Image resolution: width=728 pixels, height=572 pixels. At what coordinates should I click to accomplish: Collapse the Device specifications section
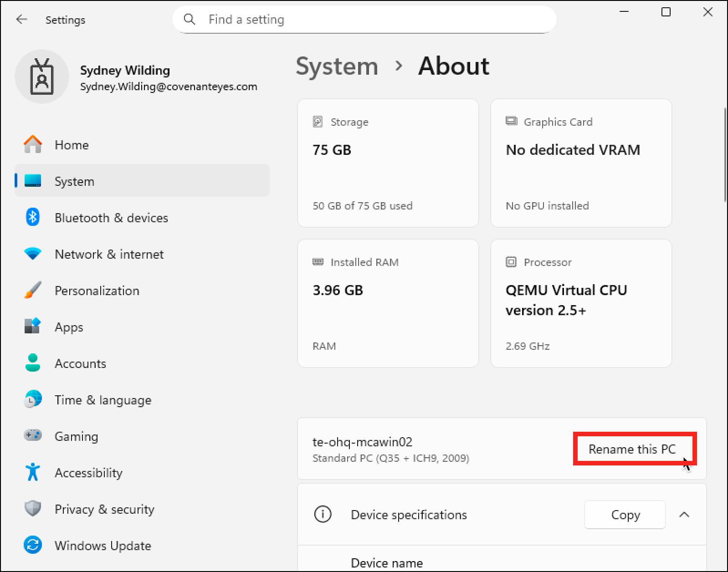coord(684,515)
